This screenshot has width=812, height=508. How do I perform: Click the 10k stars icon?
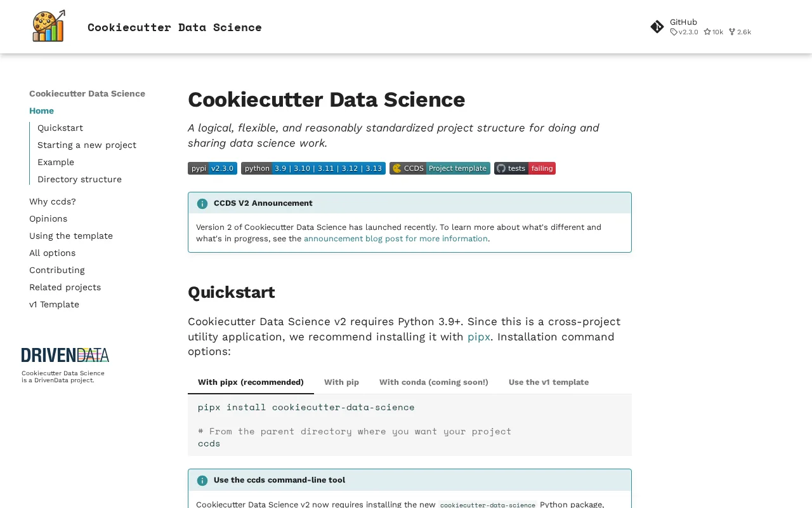pyautogui.click(x=707, y=32)
